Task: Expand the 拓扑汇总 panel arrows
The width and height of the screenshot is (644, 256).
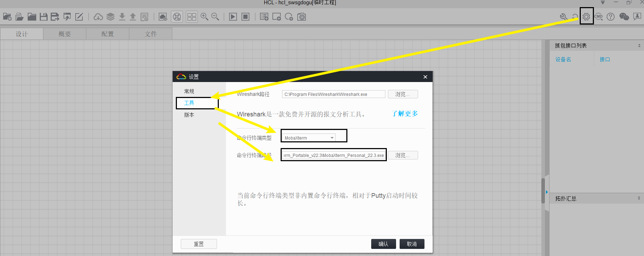Action: tap(639, 198)
